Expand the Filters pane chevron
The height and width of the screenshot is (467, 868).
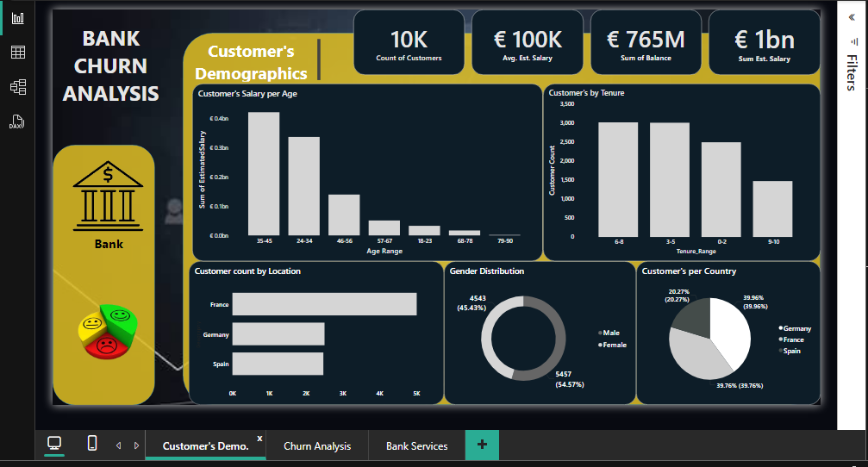click(852, 17)
